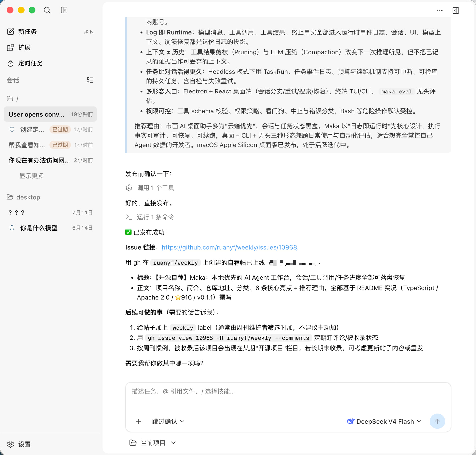
Task: Click 显示更多 to show more conversations
Action: [x=32, y=176]
